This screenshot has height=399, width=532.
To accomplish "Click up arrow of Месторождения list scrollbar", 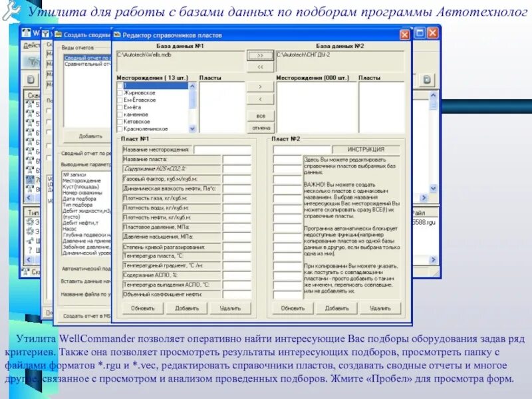I will [192, 86].
